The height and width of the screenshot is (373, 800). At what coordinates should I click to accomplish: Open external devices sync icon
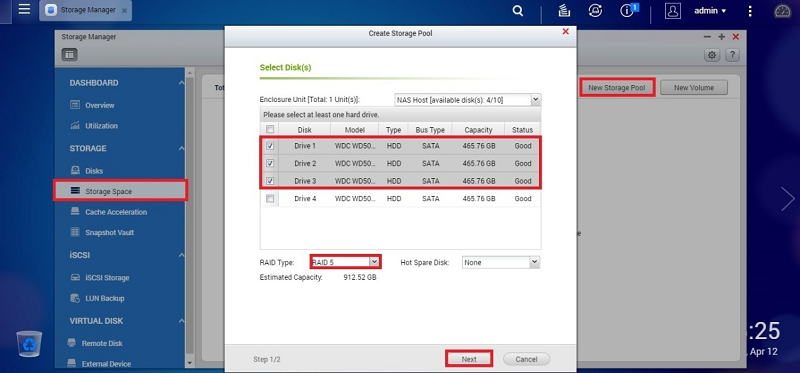[595, 11]
